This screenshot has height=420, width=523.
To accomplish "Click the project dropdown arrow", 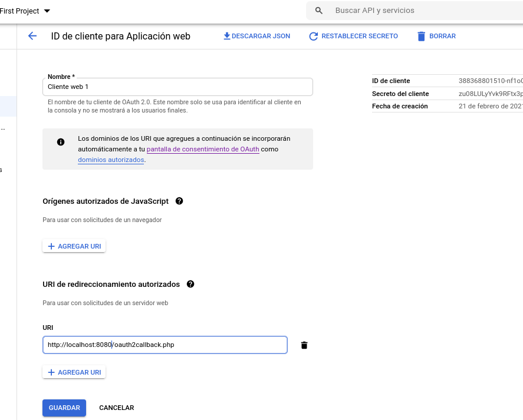I will [46, 11].
